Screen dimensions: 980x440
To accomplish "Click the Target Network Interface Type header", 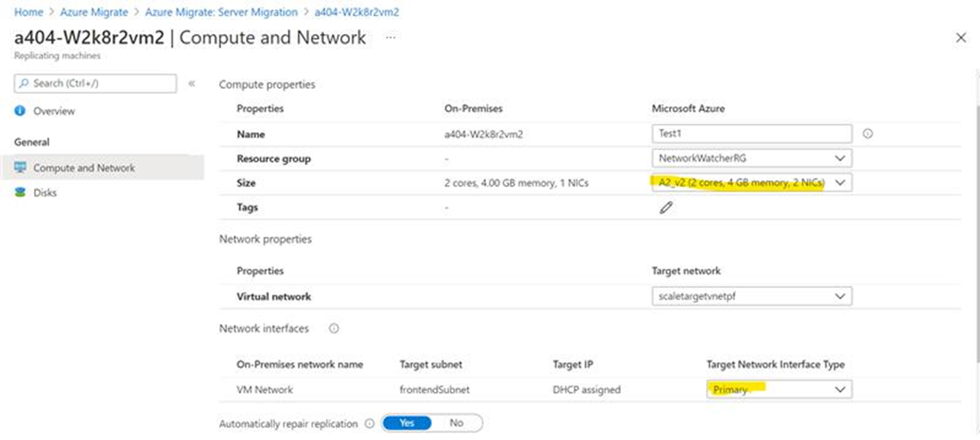I will pos(775,364).
